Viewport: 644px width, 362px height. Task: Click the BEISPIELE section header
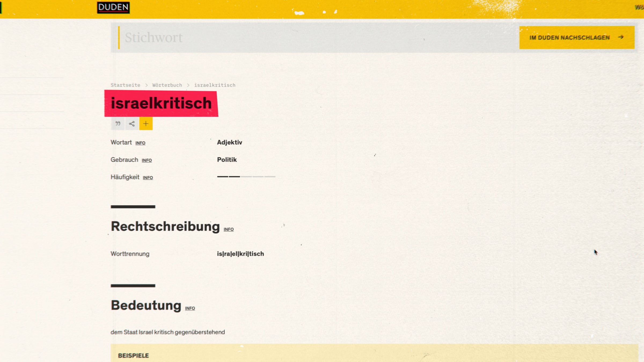[133, 356]
